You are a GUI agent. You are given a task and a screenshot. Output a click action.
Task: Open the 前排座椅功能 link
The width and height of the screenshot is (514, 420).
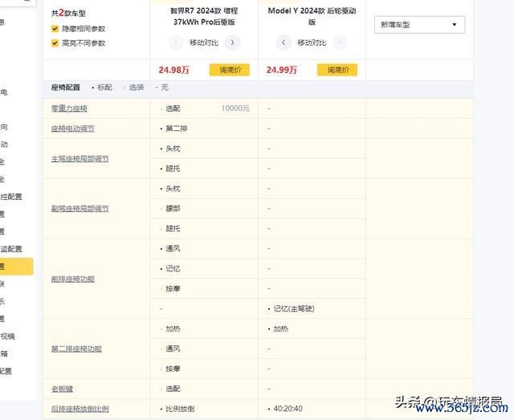coord(73,279)
